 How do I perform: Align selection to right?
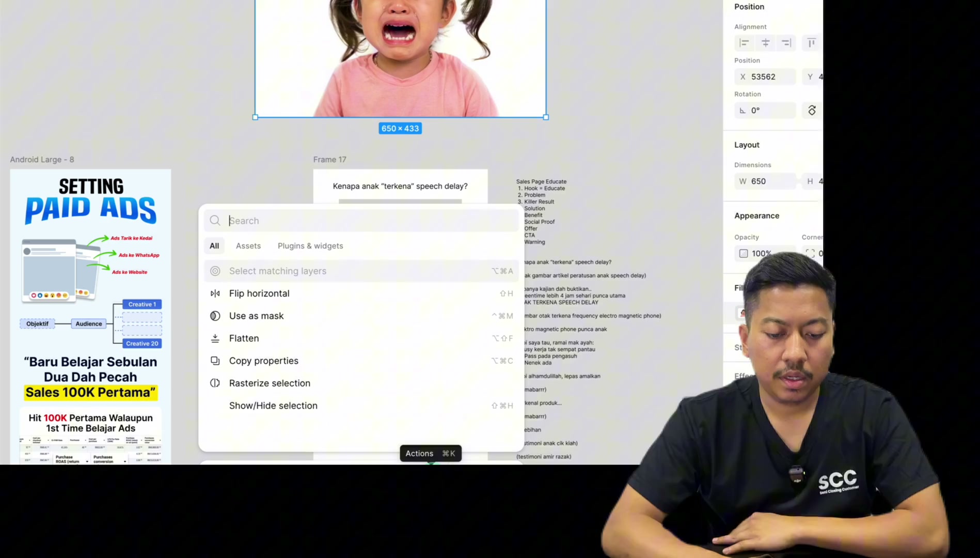[786, 43]
